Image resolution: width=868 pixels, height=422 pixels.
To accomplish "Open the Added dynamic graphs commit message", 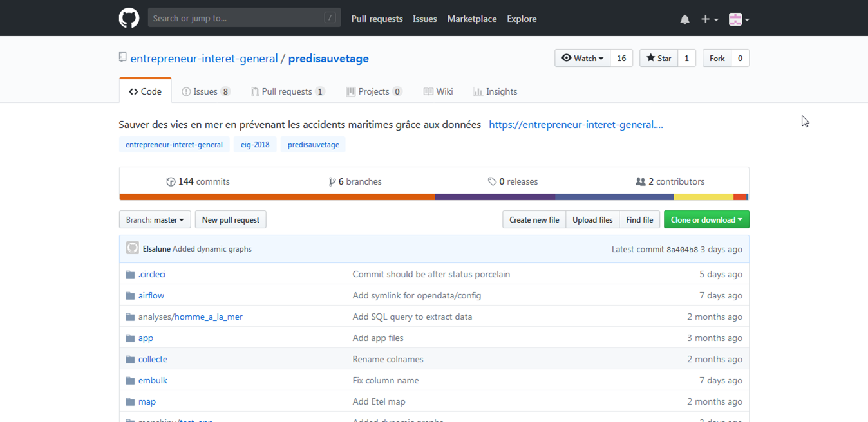I will coord(212,249).
